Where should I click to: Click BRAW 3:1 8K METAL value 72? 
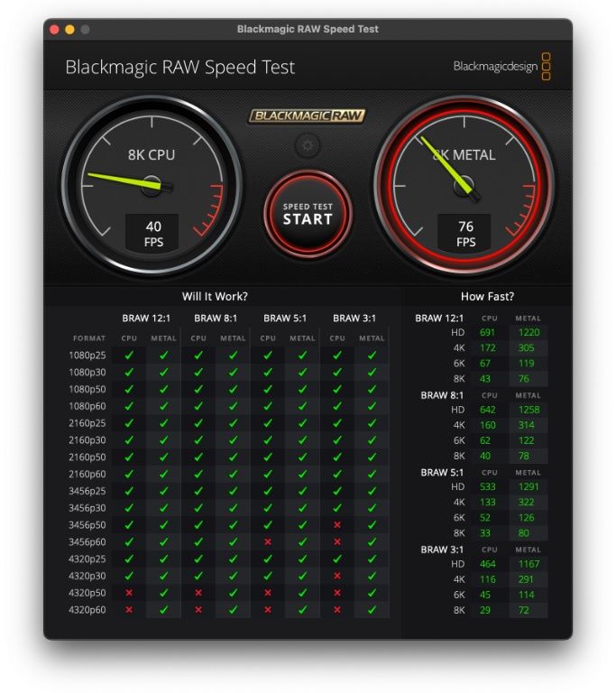524,610
